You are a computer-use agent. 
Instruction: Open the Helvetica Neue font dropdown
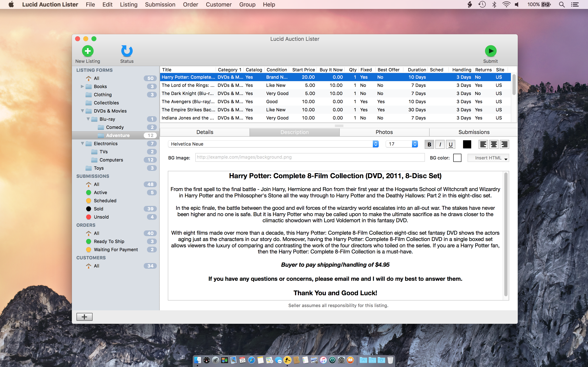273,144
